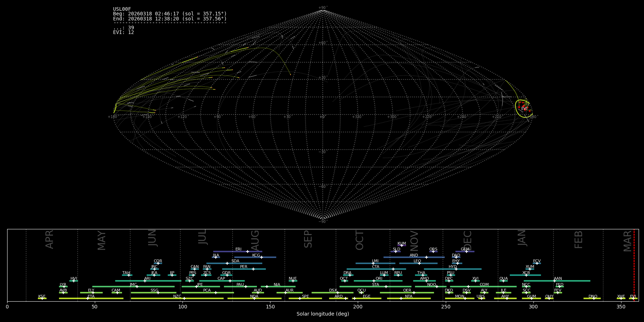The width and height of the screenshot is (644, 322).
Task: Click the Solar longitude (deg) axis title
Action: 323,314
